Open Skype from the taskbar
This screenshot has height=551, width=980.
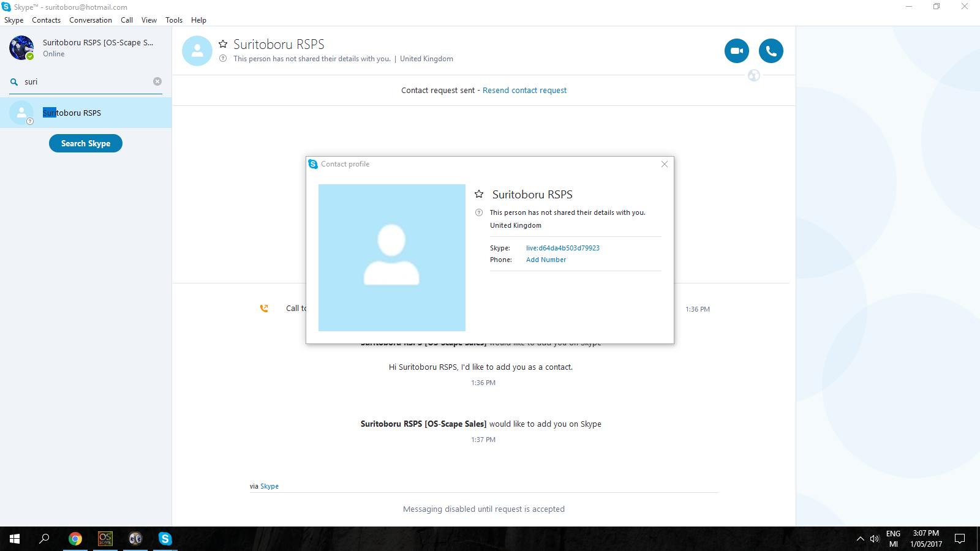point(165,539)
